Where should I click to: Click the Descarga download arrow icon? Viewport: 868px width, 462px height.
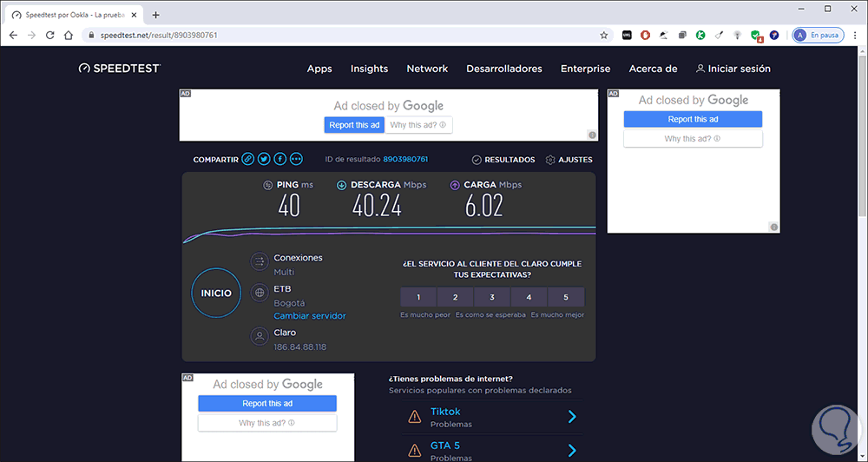(341, 185)
